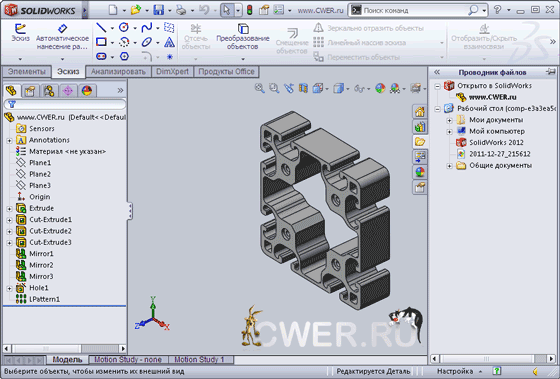Click the SolidWorks help question mark

point(497,10)
